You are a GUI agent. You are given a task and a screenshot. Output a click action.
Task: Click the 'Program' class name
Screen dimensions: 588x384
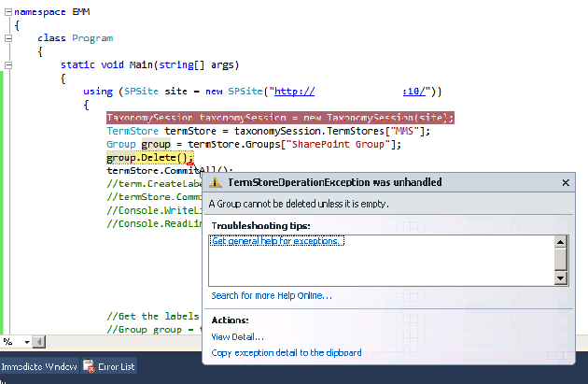92,38
